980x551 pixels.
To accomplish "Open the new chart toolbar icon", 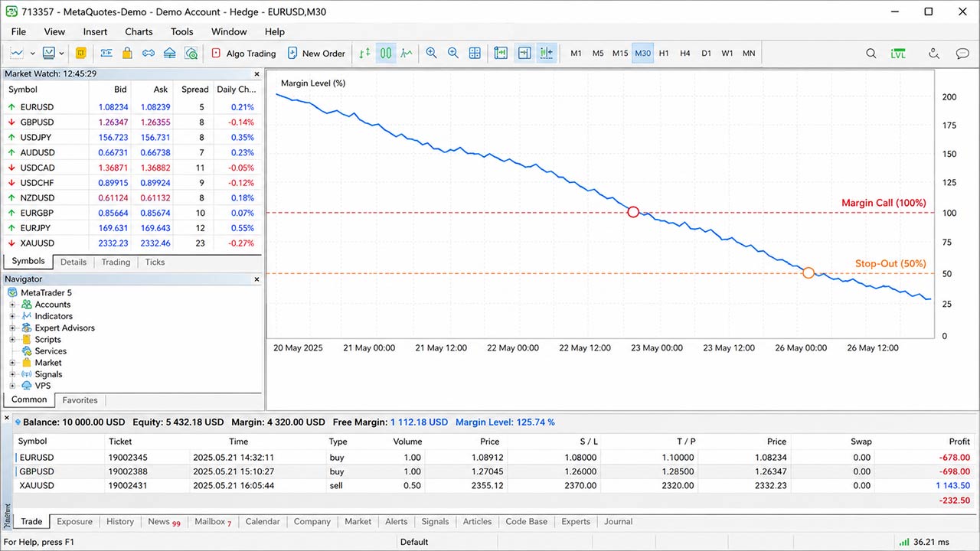I will (17, 54).
